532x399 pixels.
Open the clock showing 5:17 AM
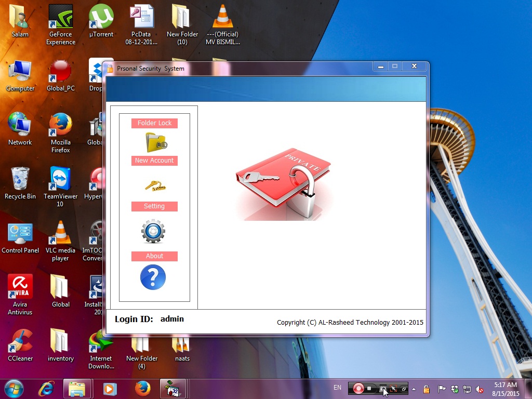click(506, 389)
